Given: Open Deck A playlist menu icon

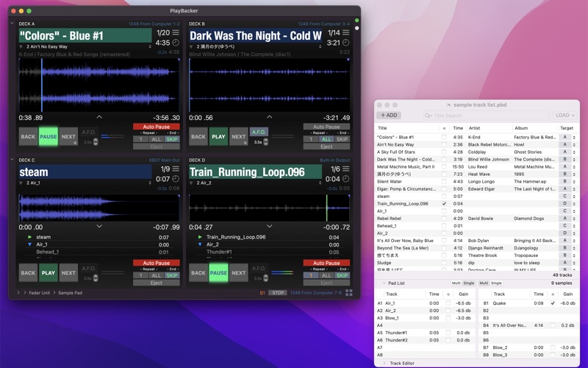Looking at the screenshot, I should pyautogui.click(x=175, y=33).
